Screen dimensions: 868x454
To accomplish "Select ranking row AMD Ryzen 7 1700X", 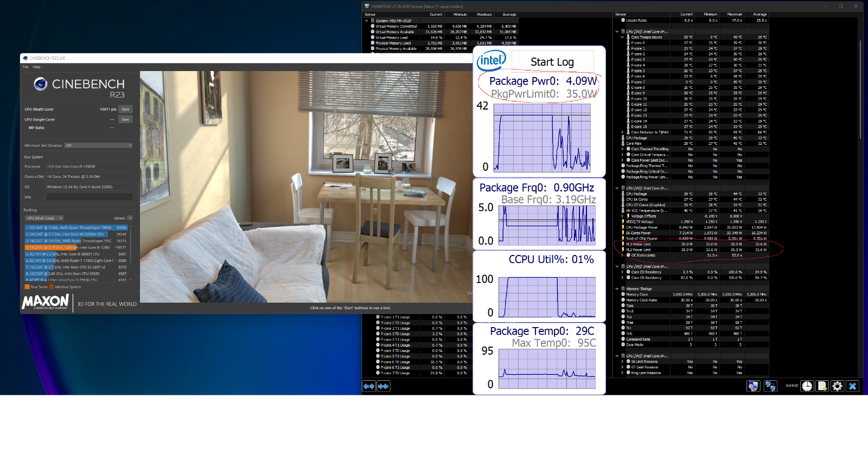I will coord(76,260).
